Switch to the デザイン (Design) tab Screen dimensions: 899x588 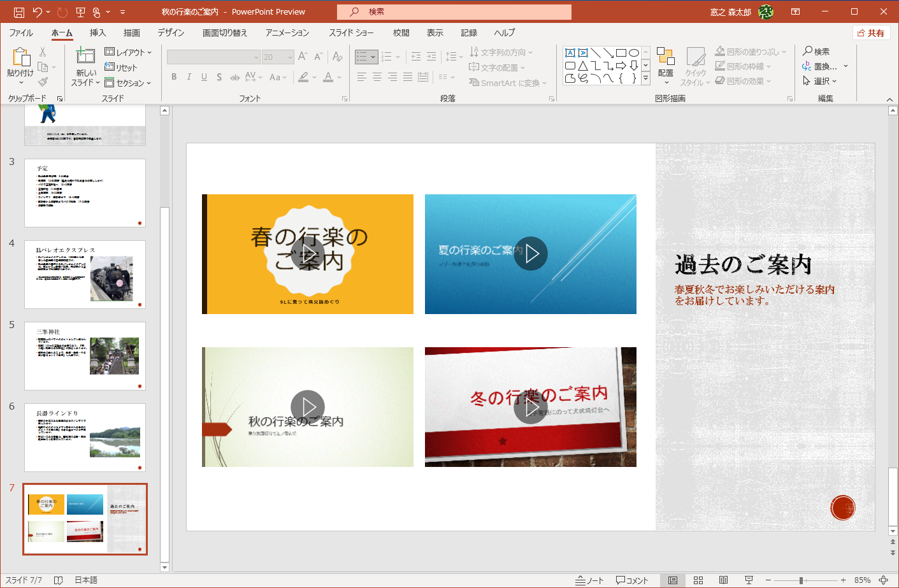pos(171,32)
